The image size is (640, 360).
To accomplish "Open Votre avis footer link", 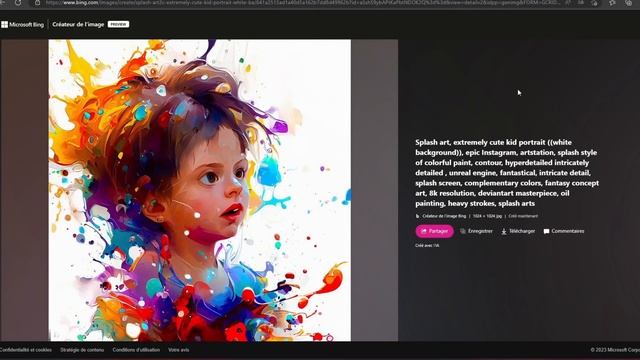I will point(178,350).
